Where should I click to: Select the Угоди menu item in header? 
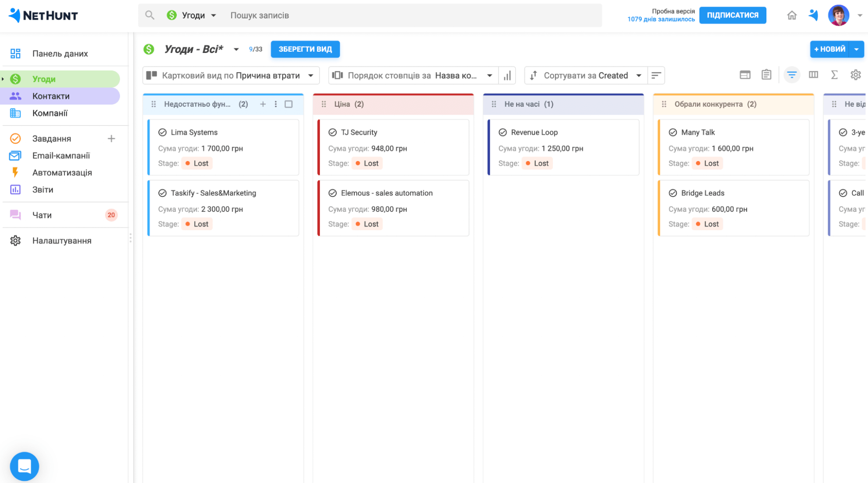(193, 15)
